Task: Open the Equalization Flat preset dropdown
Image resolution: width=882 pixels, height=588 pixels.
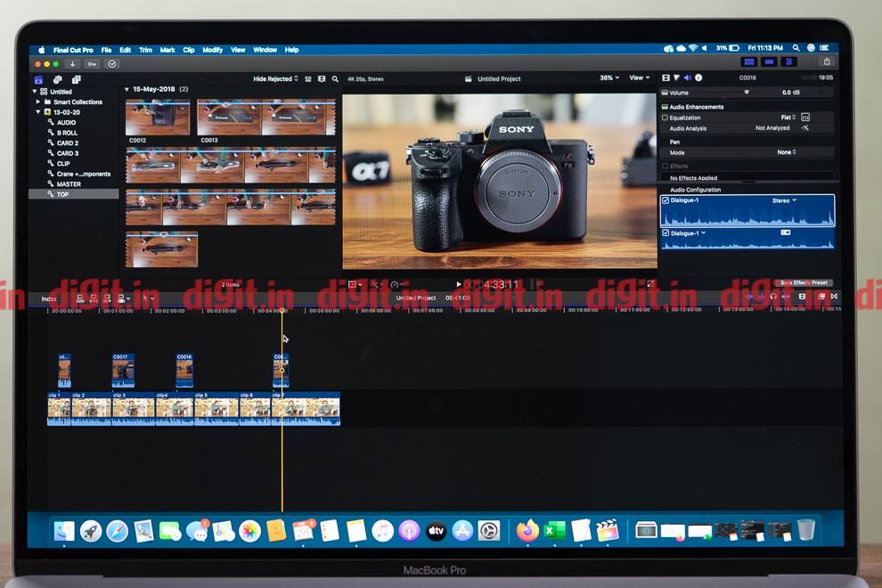Action: (788, 117)
